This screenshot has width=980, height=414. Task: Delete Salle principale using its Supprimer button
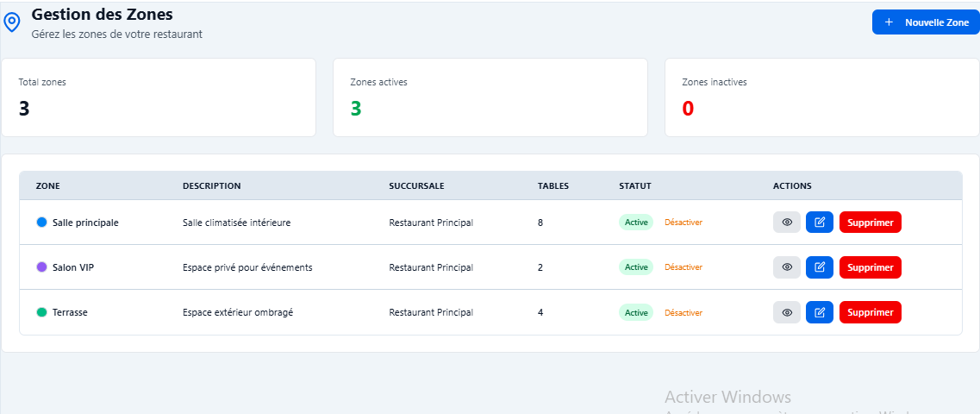(870, 222)
